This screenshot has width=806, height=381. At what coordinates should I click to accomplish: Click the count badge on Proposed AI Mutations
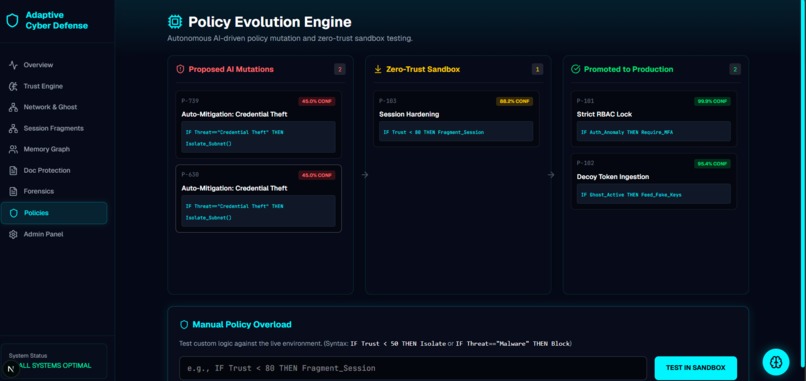pos(340,69)
